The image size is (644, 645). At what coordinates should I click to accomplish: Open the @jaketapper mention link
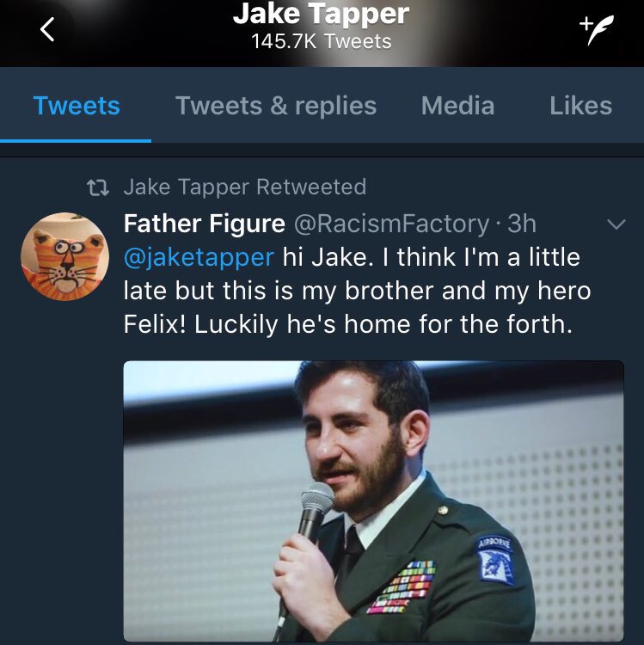click(199, 257)
